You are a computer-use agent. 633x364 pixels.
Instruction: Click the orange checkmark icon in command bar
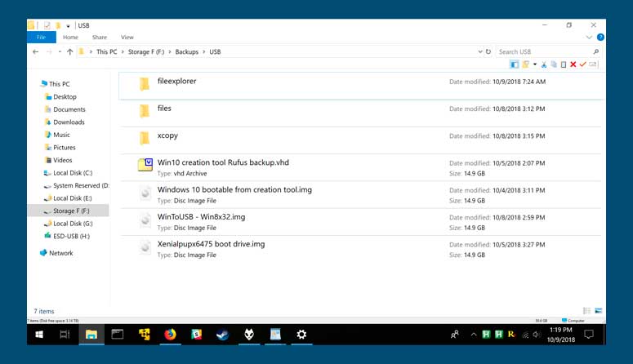click(x=582, y=64)
